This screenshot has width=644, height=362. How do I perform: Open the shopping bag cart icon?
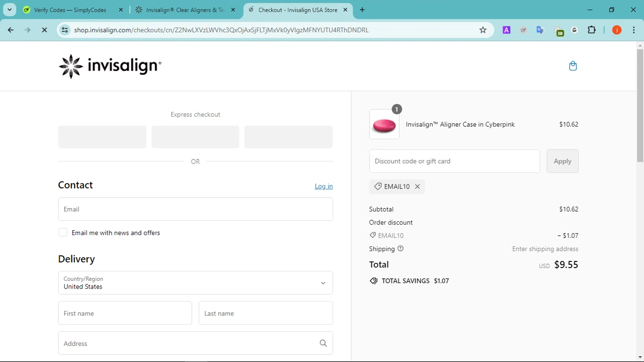(573, 66)
